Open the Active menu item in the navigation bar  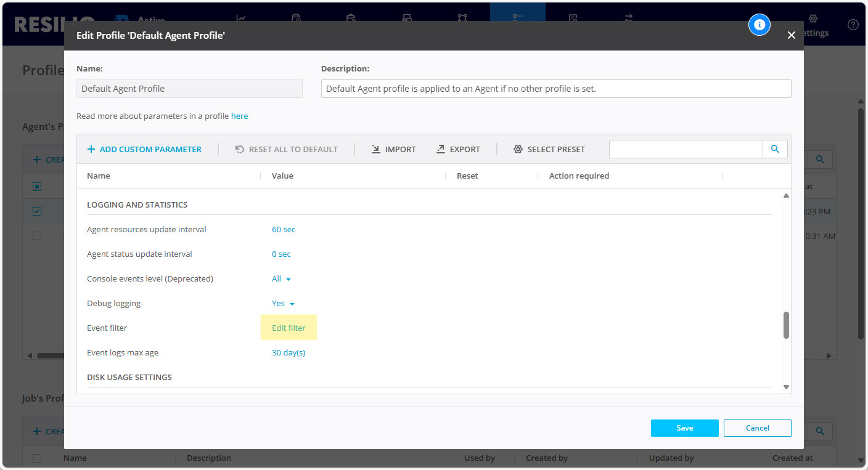point(151,18)
